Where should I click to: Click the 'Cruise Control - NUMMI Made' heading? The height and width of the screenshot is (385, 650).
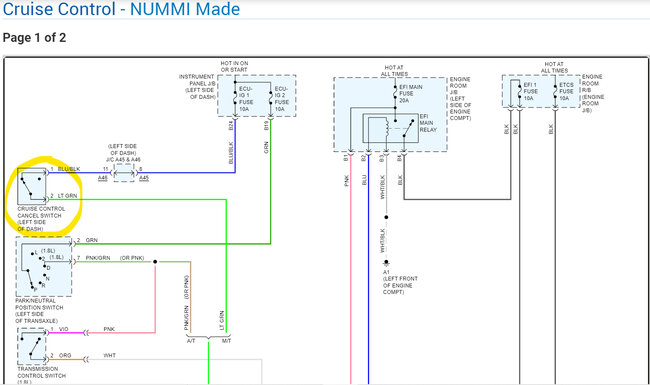point(121,9)
